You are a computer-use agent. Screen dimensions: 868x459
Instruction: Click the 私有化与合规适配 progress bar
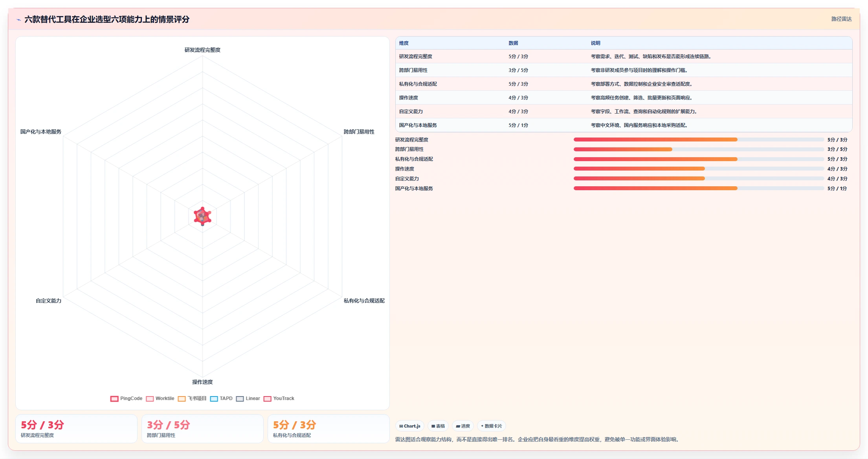[x=699, y=159]
